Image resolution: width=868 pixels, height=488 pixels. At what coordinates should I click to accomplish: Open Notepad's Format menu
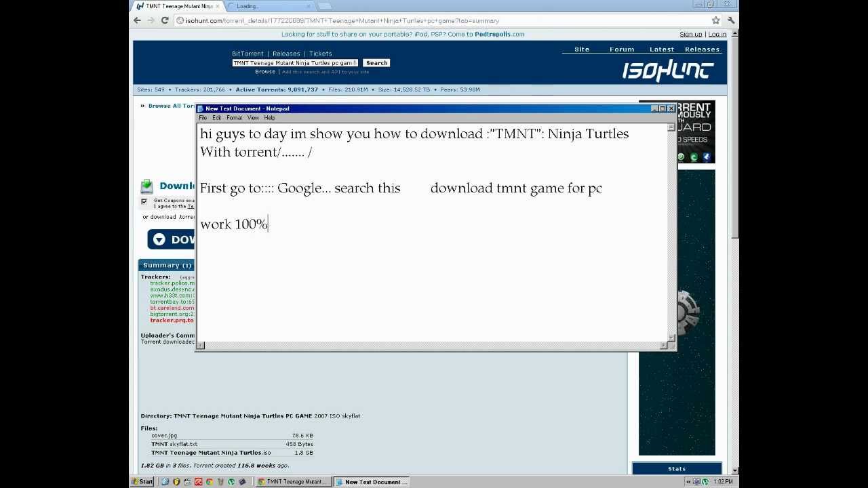[234, 118]
